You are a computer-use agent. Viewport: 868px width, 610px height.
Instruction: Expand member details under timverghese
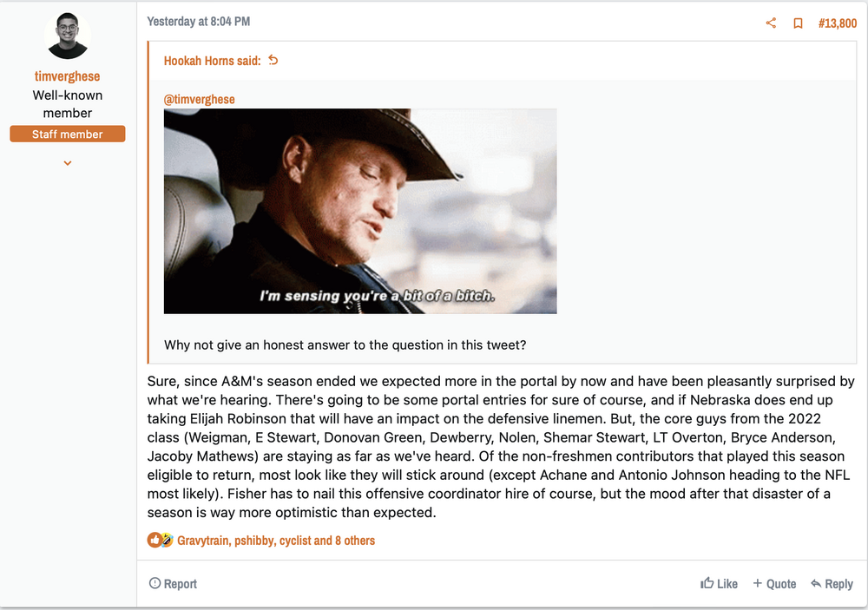67,162
